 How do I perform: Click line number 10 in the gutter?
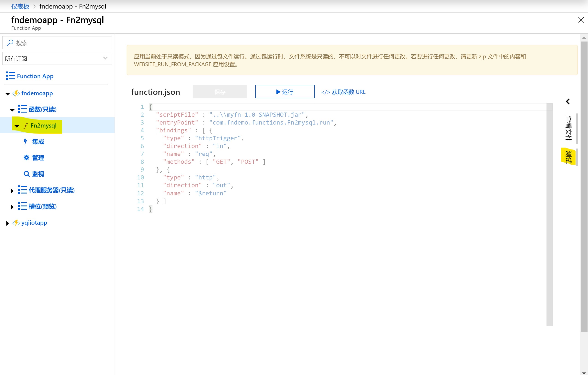pyautogui.click(x=140, y=177)
